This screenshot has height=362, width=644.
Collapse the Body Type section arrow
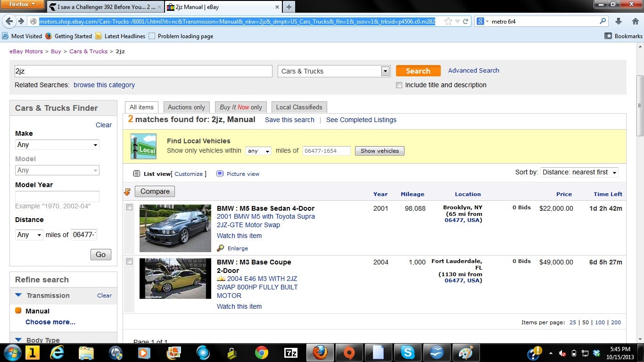(18, 340)
